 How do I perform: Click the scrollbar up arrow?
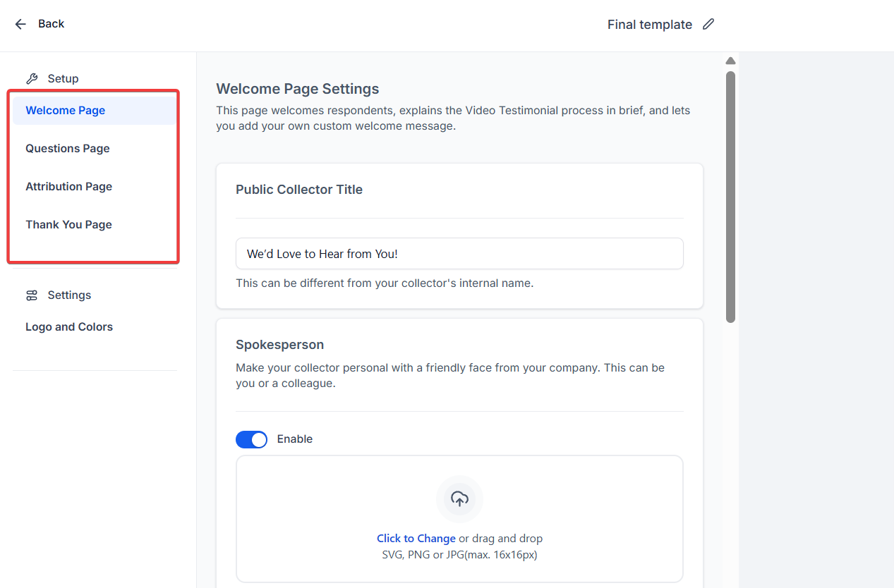[x=730, y=61]
